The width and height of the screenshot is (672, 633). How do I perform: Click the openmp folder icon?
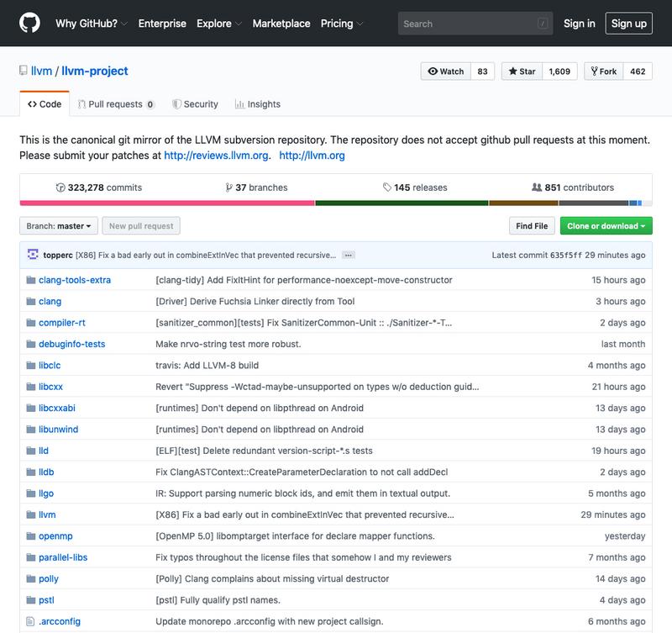[x=31, y=536]
